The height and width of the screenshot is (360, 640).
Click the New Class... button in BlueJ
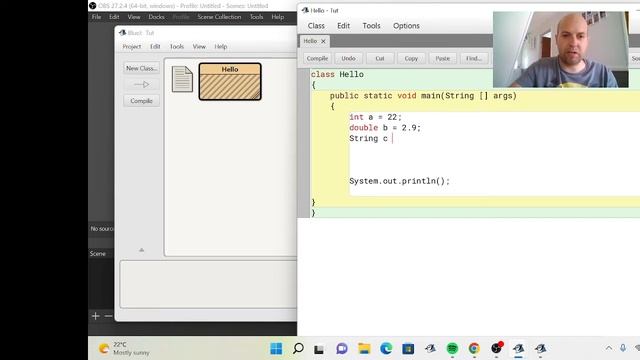pyautogui.click(x=141, y=68)
